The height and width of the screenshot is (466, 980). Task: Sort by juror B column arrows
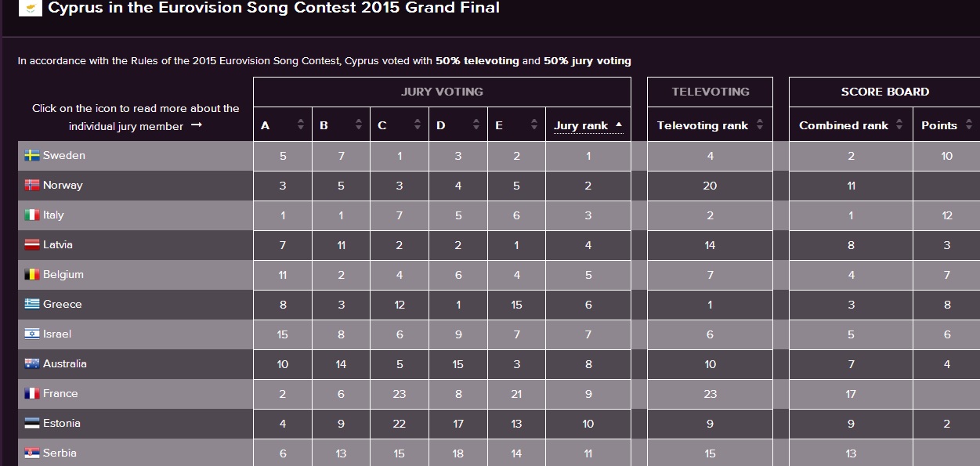pos(359,125)
